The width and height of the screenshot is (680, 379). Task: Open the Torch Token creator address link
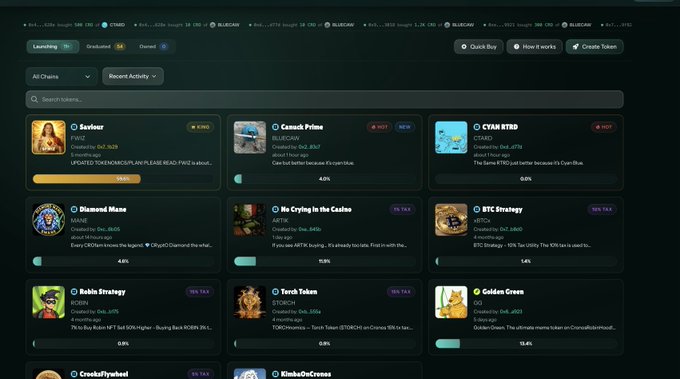[310, 312]
